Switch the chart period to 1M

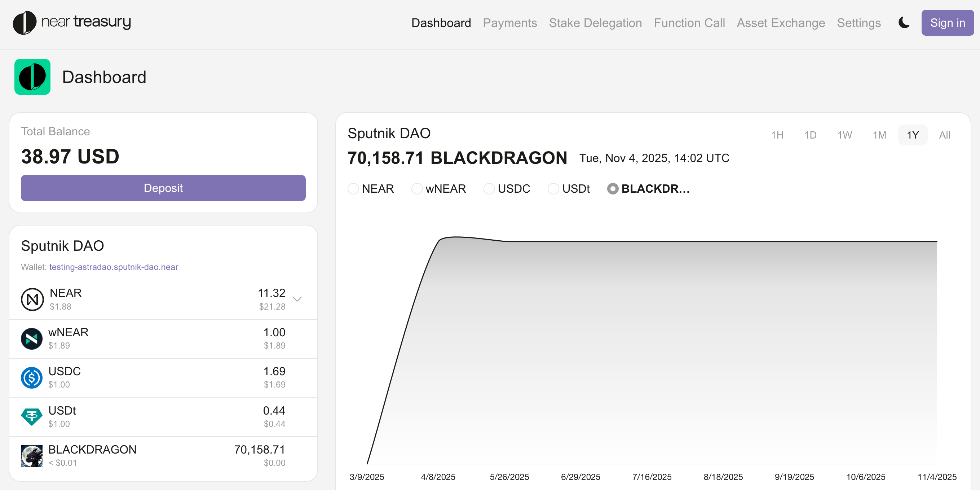[879, 135]
